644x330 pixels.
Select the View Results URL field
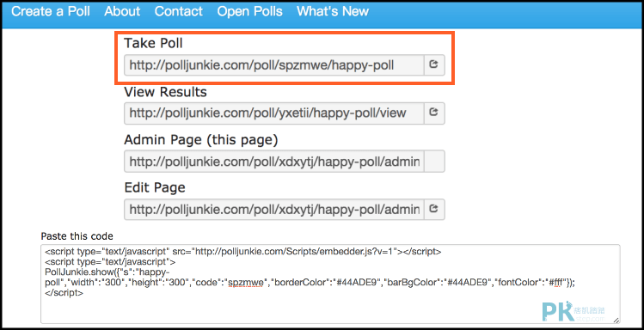coord(274,113)
